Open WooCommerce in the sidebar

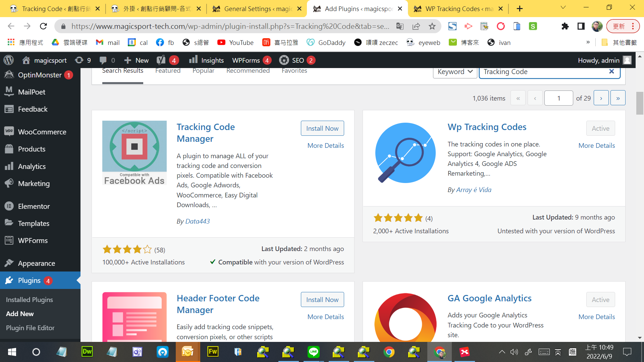[40, 132]
